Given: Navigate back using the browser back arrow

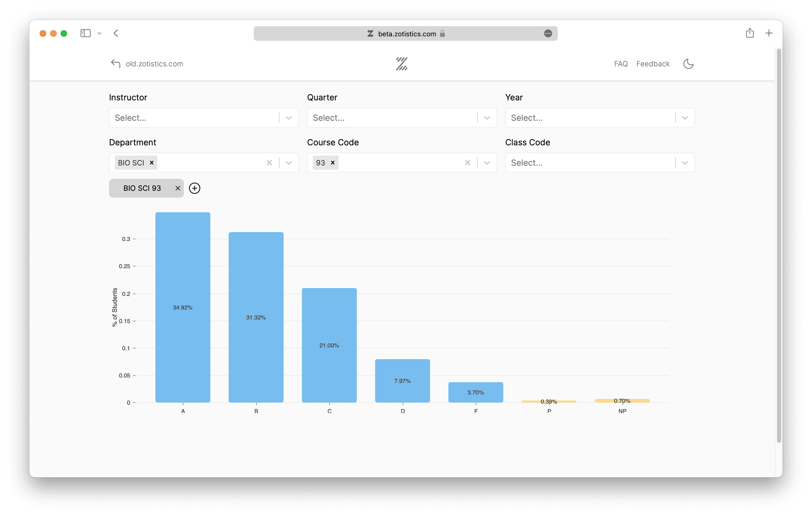Looking at the screenshot, I should 116,33.
